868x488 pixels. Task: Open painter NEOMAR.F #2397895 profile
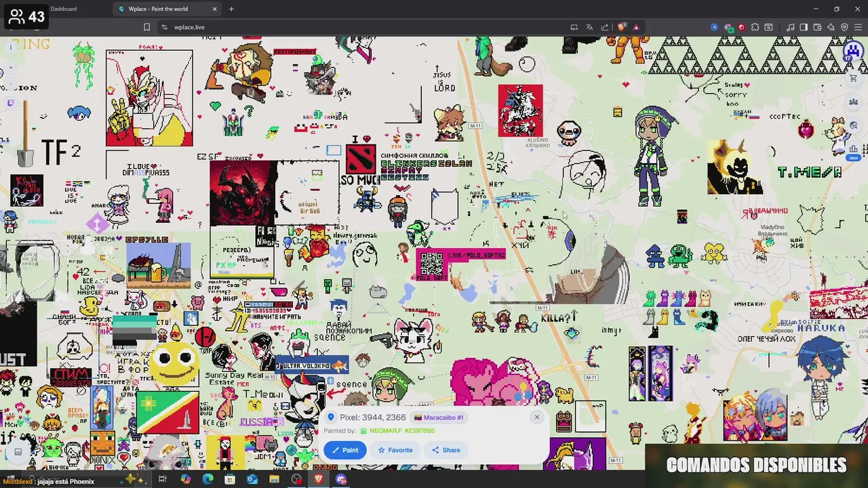(x=397, y=430)
